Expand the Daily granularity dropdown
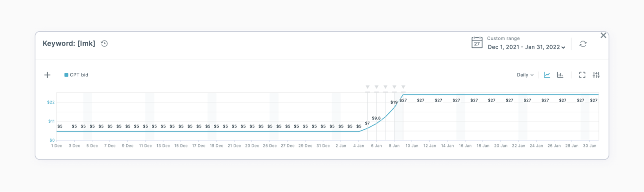 [525, 75]
